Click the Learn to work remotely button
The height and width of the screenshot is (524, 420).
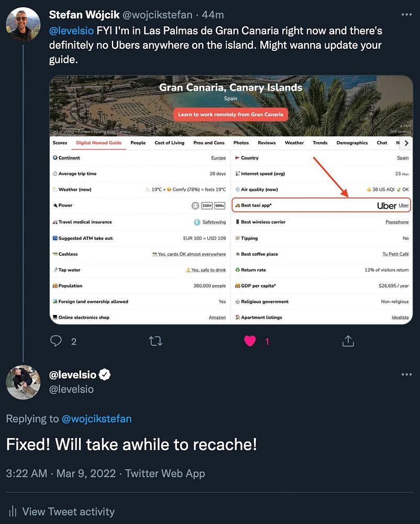[230, 114]
